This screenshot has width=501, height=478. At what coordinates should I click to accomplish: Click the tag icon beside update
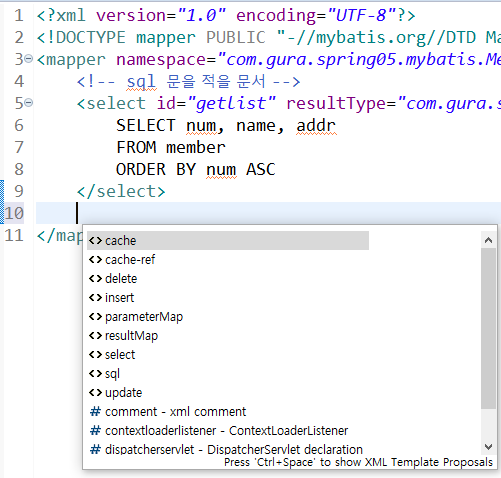(x=95, y=393)
